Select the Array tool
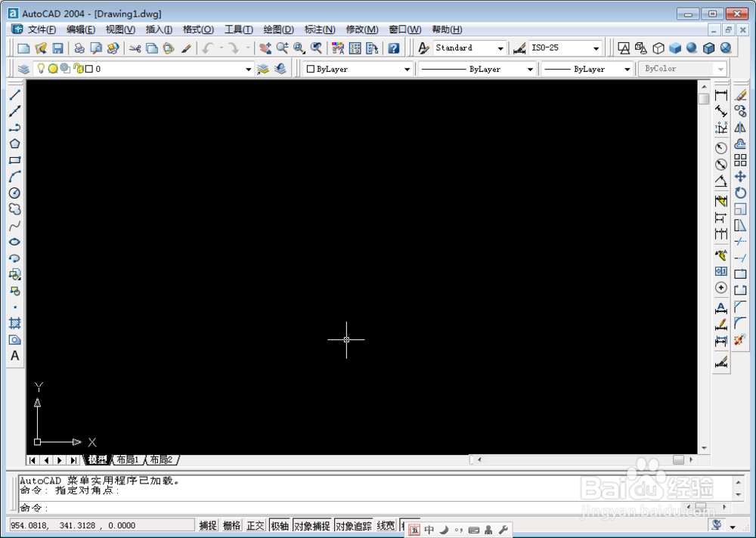 point(741,160)
